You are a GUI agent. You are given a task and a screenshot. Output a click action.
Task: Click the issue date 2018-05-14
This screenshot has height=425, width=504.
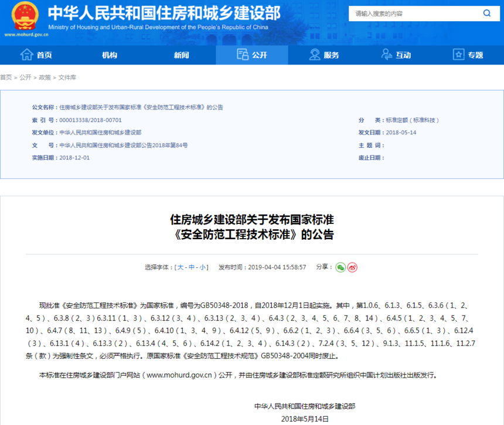401,132
